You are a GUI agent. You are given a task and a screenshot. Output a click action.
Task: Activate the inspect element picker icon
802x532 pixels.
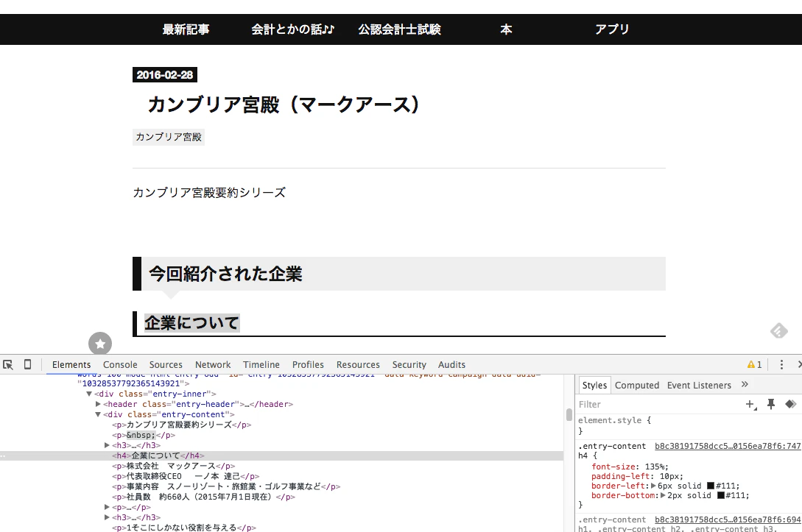(7, 364)
